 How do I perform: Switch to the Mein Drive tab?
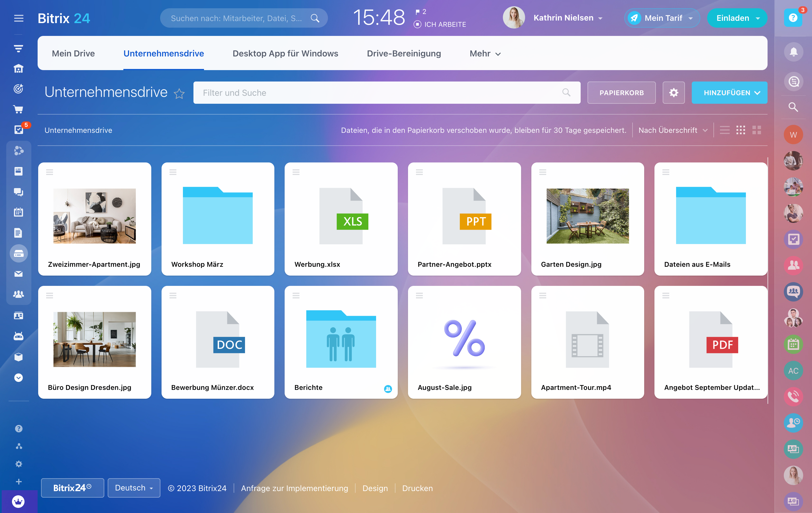pyautogui.click(x=73, y=53)
